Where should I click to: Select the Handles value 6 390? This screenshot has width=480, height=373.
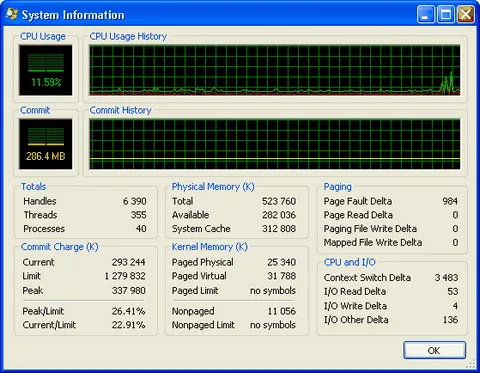(x=135, y=201)
